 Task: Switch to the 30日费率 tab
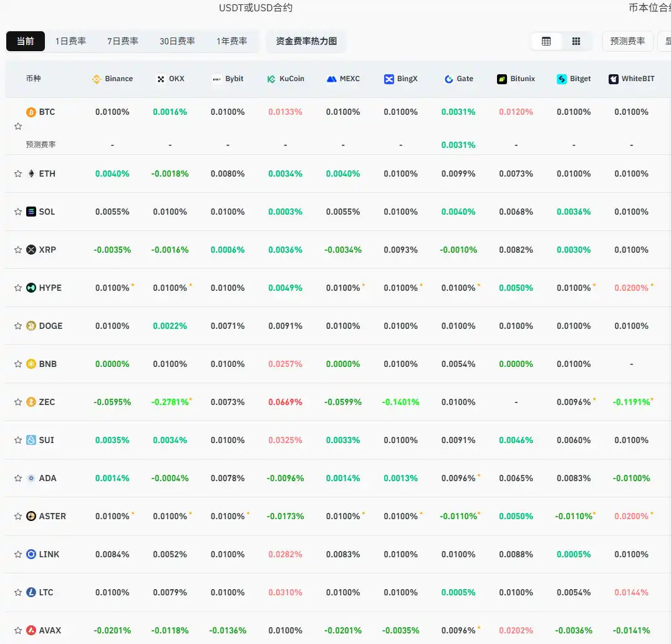tap(177, 42)
